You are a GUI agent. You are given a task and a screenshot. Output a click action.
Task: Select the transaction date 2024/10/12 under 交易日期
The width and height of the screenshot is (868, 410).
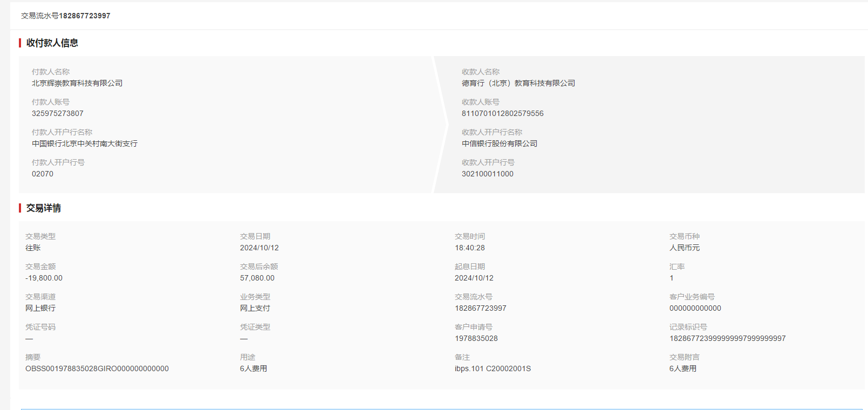click(x=259, y=248)
